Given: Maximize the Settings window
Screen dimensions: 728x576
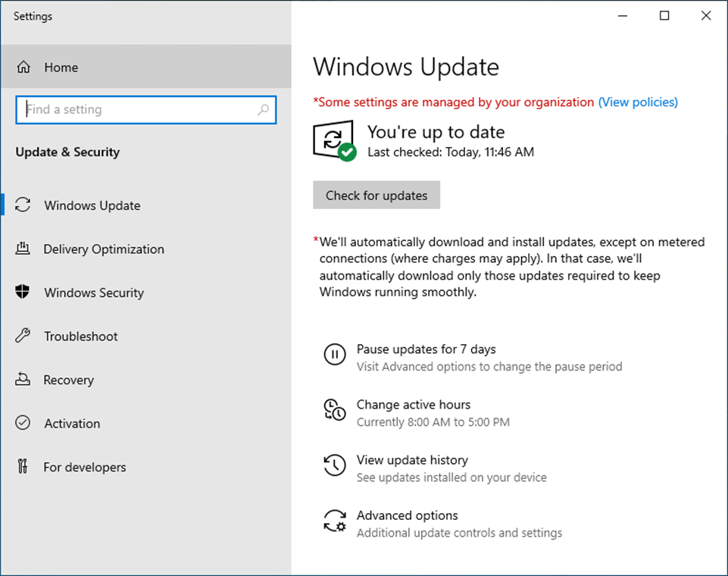Looking at the screenshot, I should (664, 16).
